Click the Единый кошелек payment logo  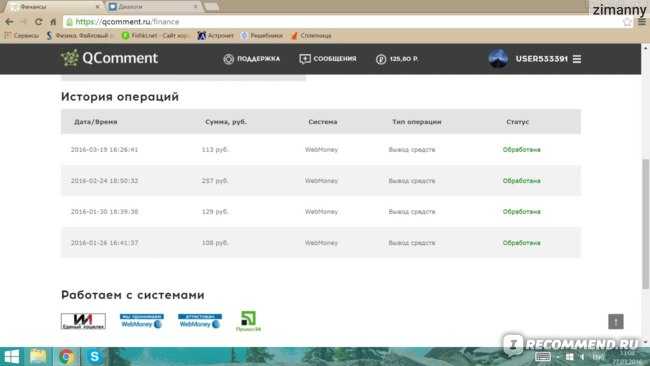coord(83,321)
